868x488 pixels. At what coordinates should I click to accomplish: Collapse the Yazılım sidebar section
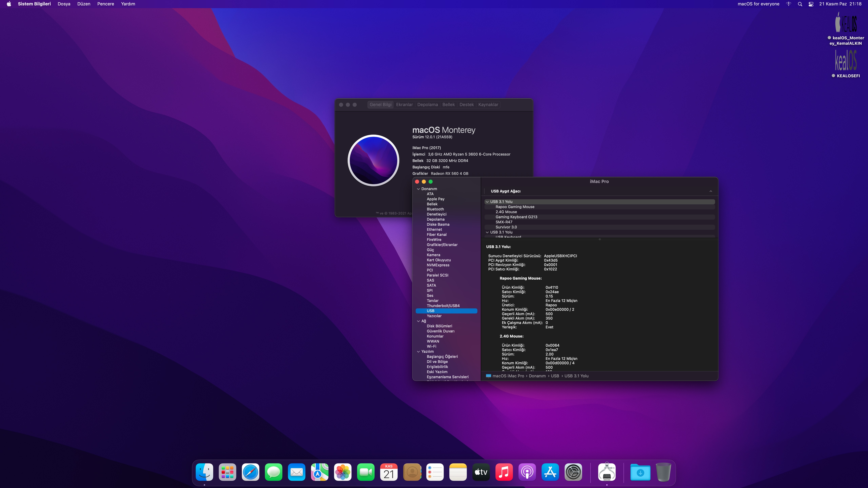pos(419,352)
